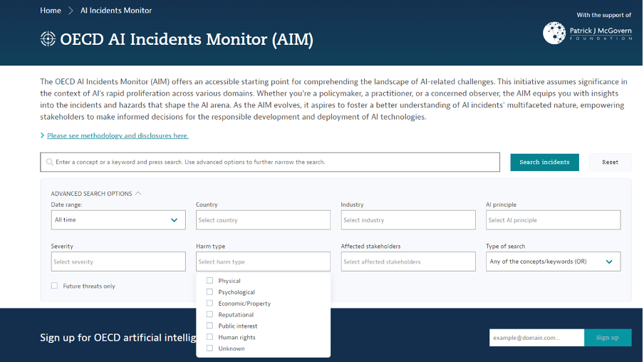This screenshot has width=644, height=362.
Task: Check the Physical harm type option
Action: coord(209,281)
